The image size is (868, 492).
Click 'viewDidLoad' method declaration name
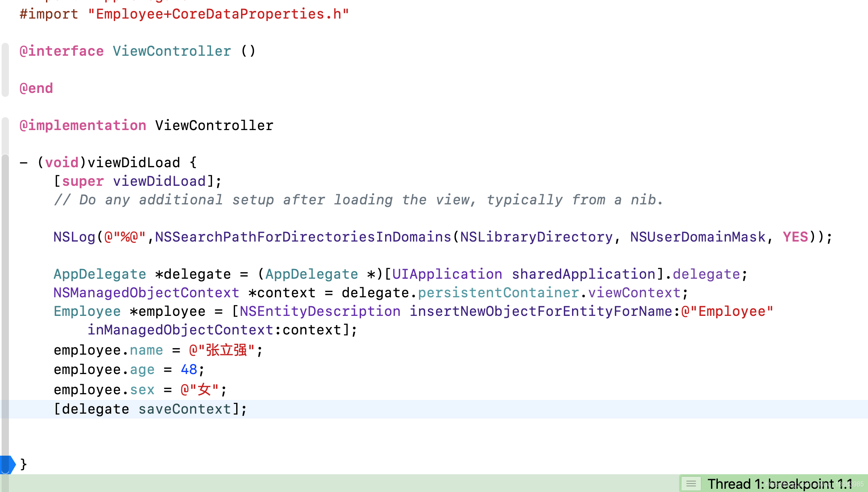click(134, 163)
